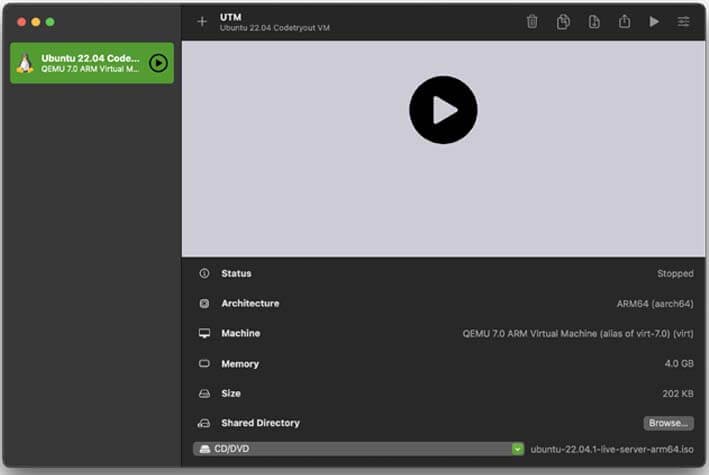Click the 'Ubuntu 22.04 Codetryout VM' subtitle
The width and height of the screenshot is (709, 475).
pyautogui.click(x=274, y=28)
